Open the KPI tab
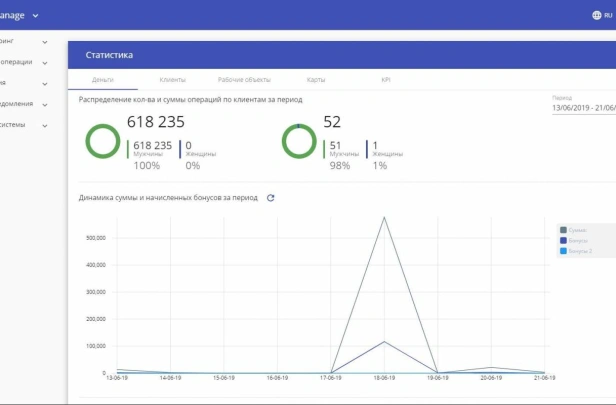616x405 pixels. click(386, 80)
